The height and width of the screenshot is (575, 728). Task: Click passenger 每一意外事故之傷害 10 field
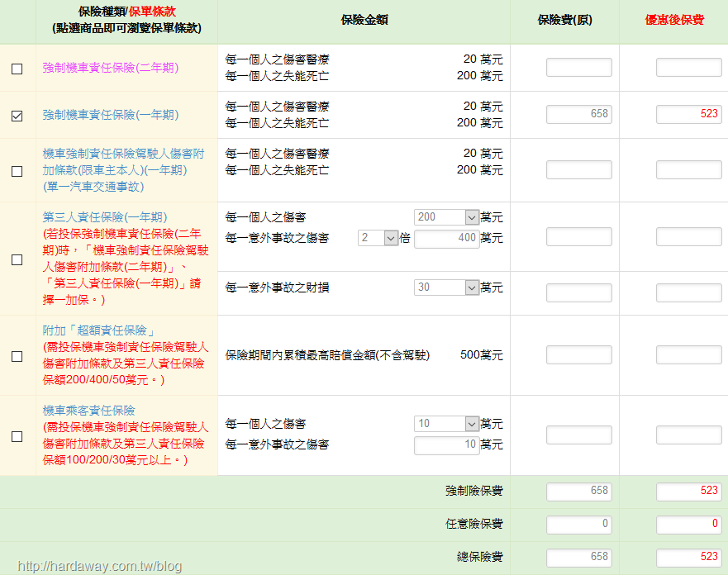(x=447, y=445)
